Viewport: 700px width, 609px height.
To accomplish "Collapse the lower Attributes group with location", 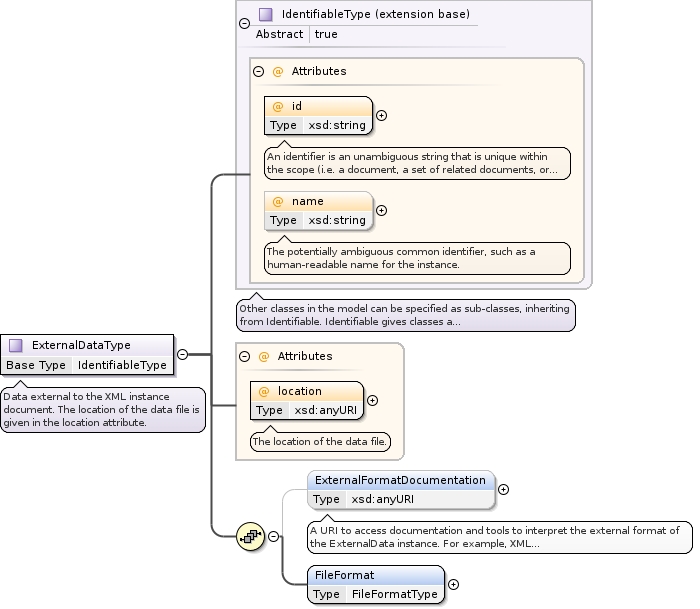I will pos(244,356).
